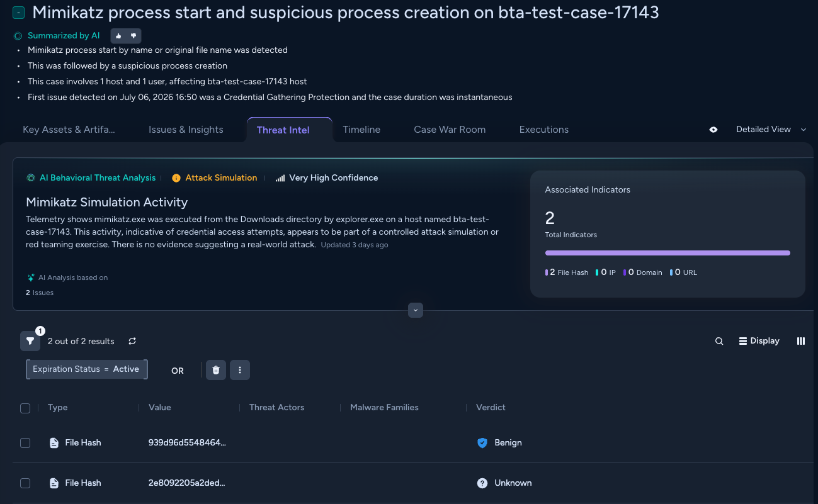Sort by the Value column header
The height and width of the screenshot is (504, 818).
coord(160,408)
